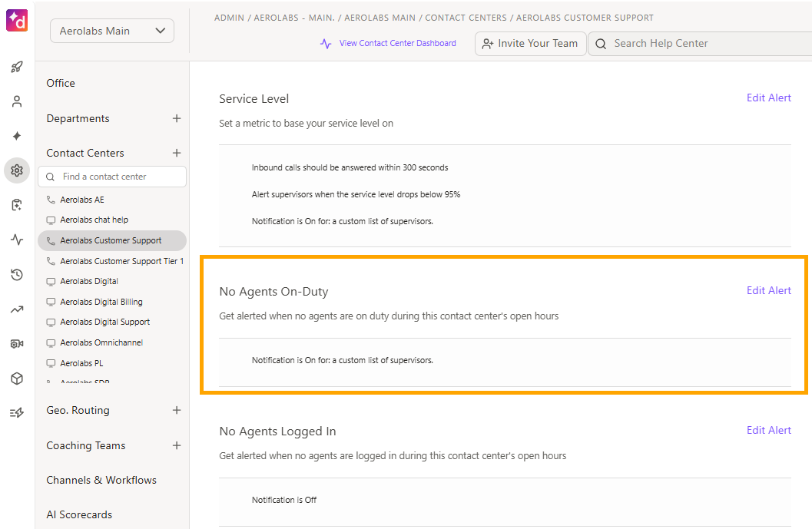Open the history clock icon in left rail
Viewport: 812px width, 529px height.
pos(17,274)
